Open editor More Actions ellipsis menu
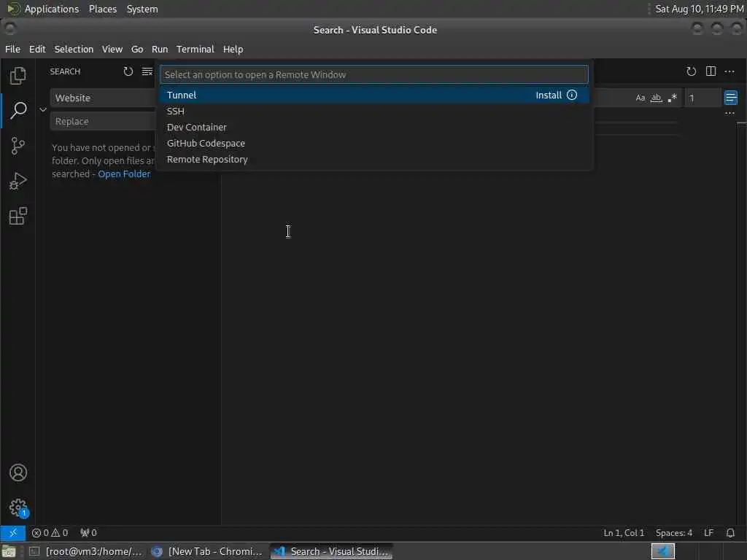The height and width of the screenshot is (560, 747). point(729,71)
